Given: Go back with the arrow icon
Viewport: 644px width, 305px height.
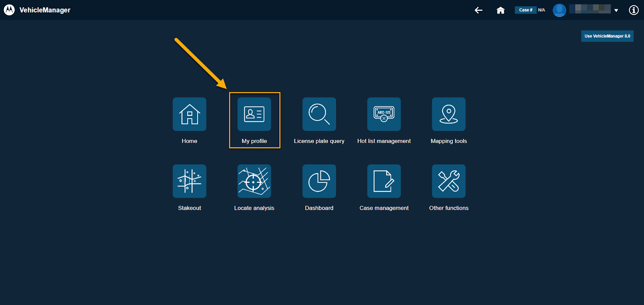Looking at the screenshot, I should pyautogui.click(x=479, y=10).
